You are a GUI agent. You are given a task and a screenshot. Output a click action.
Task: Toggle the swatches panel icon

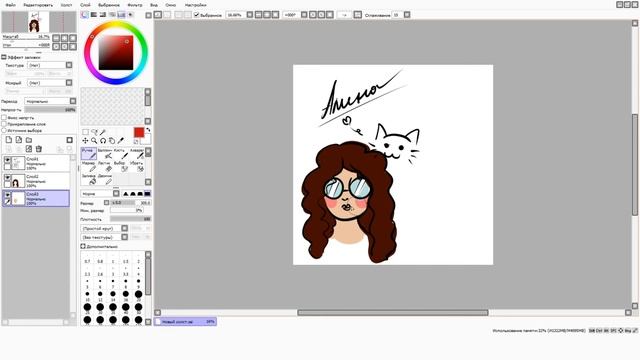[x=121, y=15]
